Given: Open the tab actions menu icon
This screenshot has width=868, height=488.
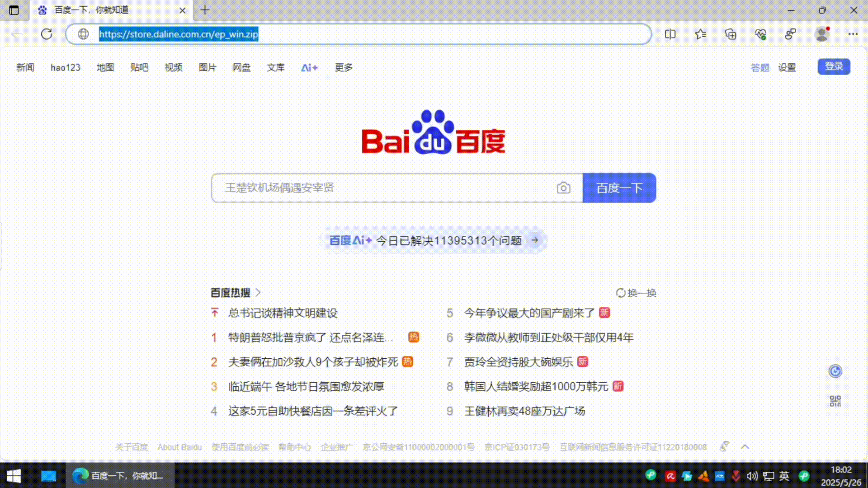Looking at the screenshot, I should pos(14,10).
